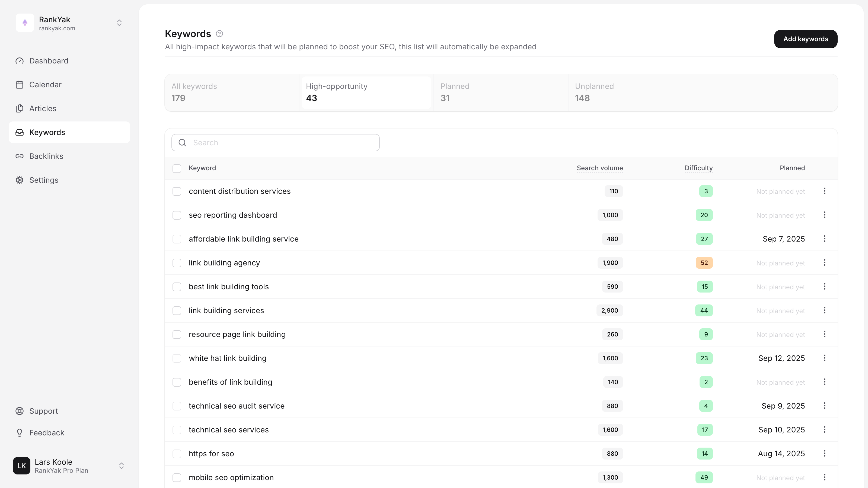Open the RankYak logo in sidebar header
868x488 pixels.
(25, 23)
